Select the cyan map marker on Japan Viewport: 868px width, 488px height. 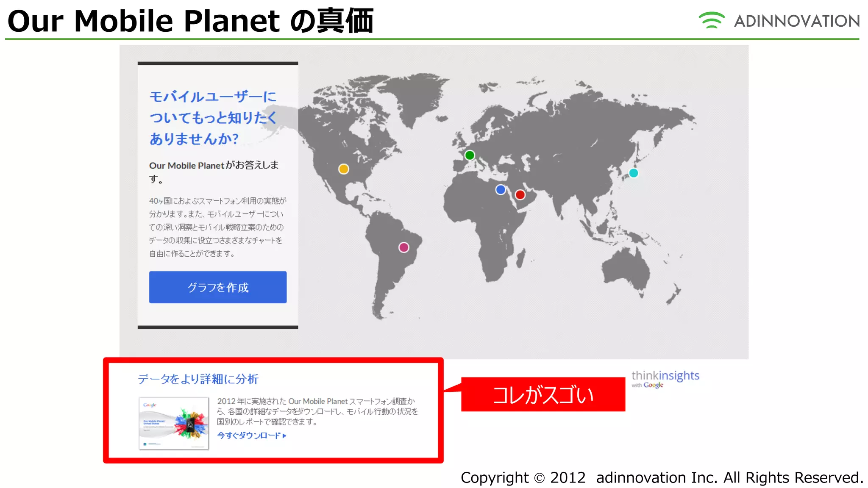(634, 173)
